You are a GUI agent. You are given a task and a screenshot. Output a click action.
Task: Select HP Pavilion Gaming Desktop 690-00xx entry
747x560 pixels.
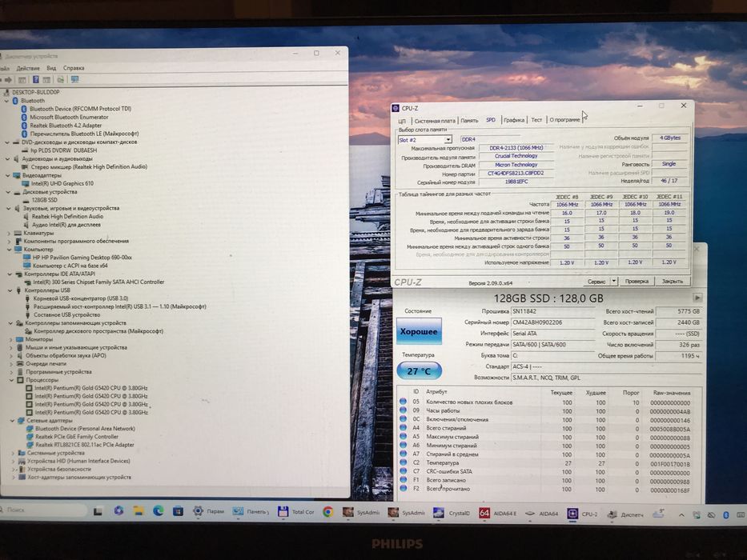tap(82, 257)
